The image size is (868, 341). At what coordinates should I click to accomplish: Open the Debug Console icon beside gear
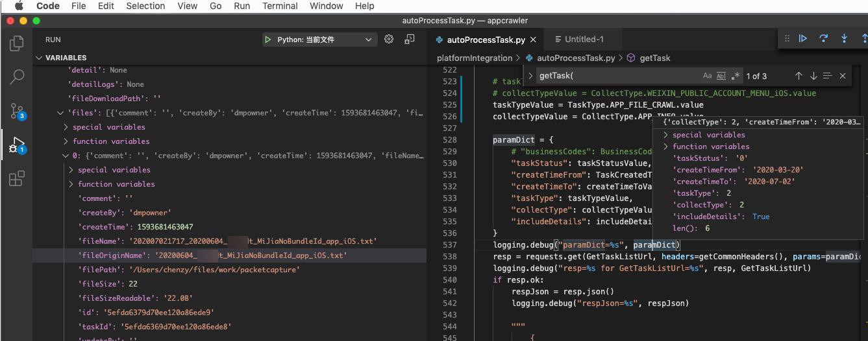(x=410, y=40)
